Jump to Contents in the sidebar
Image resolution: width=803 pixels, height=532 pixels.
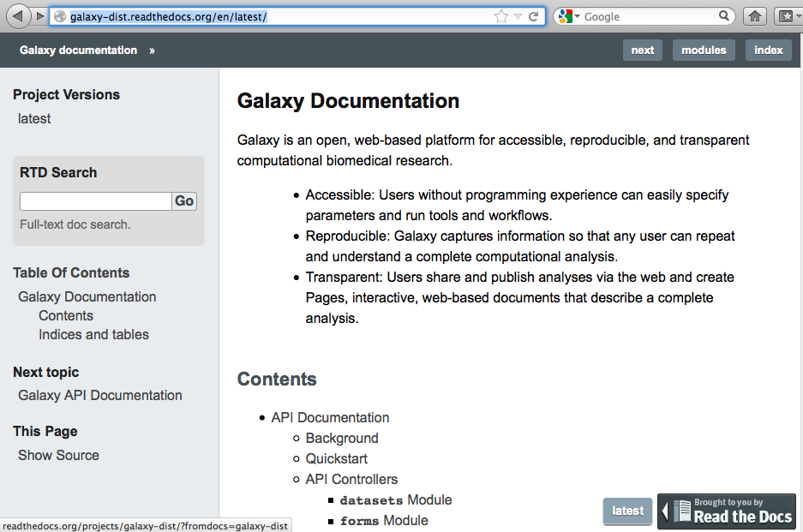[x=66, y=316]
